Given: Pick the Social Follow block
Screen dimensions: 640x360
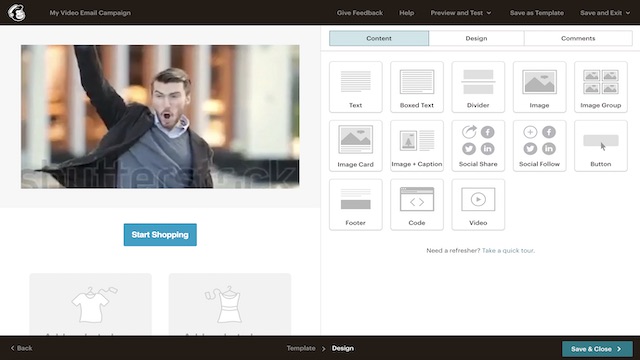Looking at the screenshot, I should click(x=539, y=146).
